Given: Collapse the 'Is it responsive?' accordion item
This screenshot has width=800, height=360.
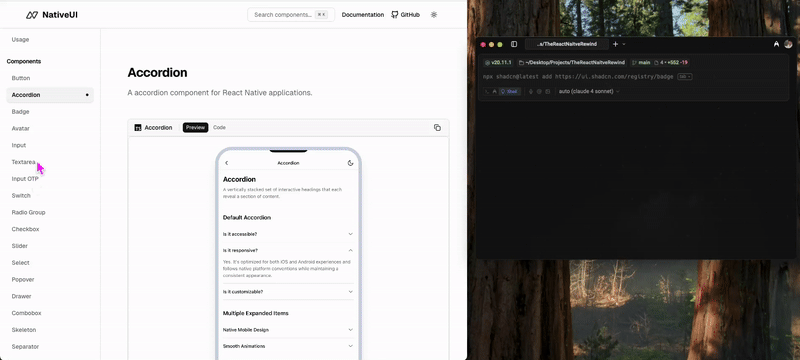Looking at the screenshot, I should point(288,250).
